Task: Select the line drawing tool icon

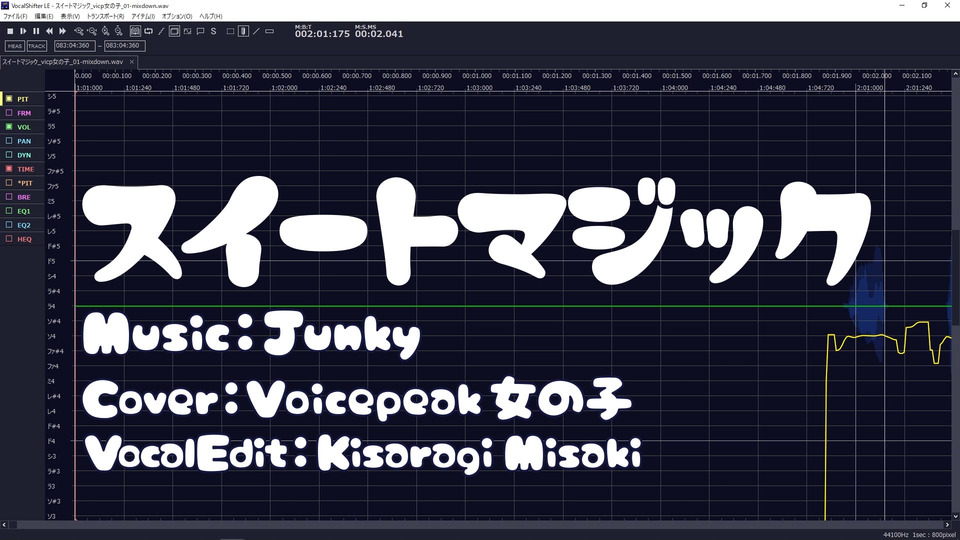Action: pos(257,31)
